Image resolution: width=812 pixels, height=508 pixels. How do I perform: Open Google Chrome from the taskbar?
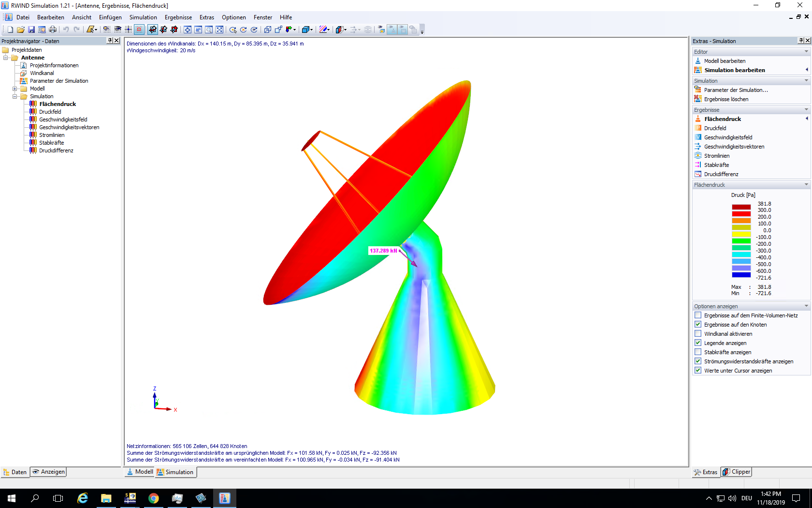[154, 498]
